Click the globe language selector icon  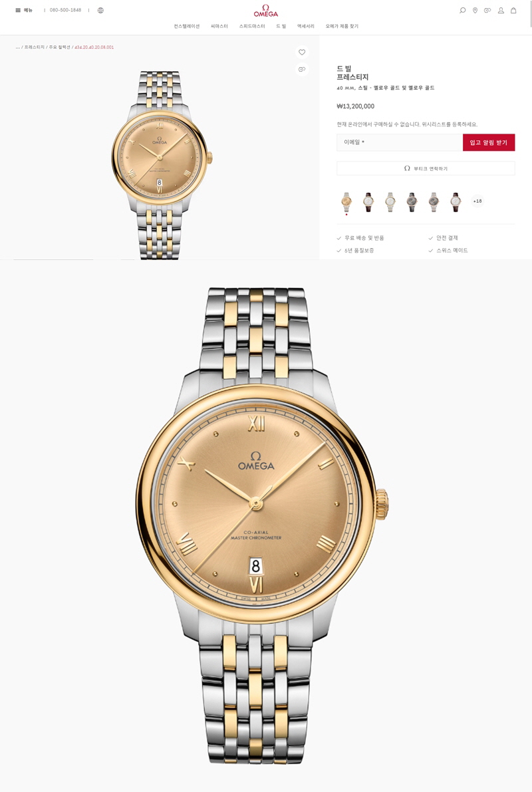pos(100,10)
